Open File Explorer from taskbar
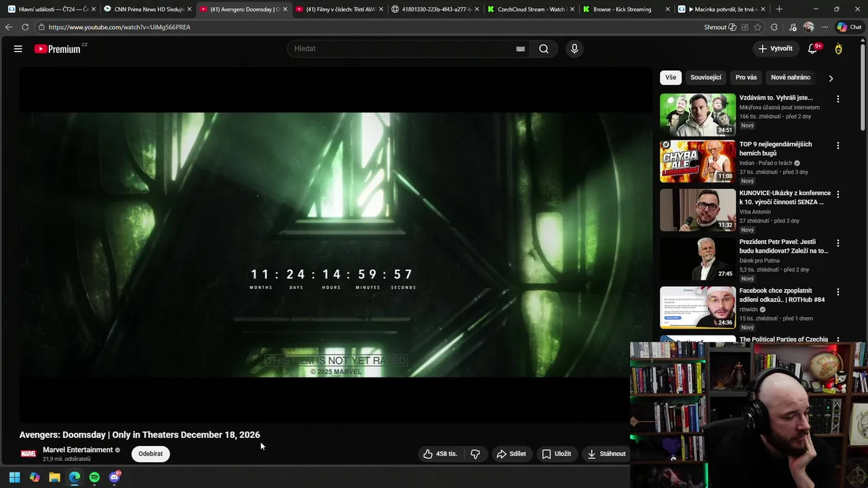868x488 pixels. coord(54,477)
